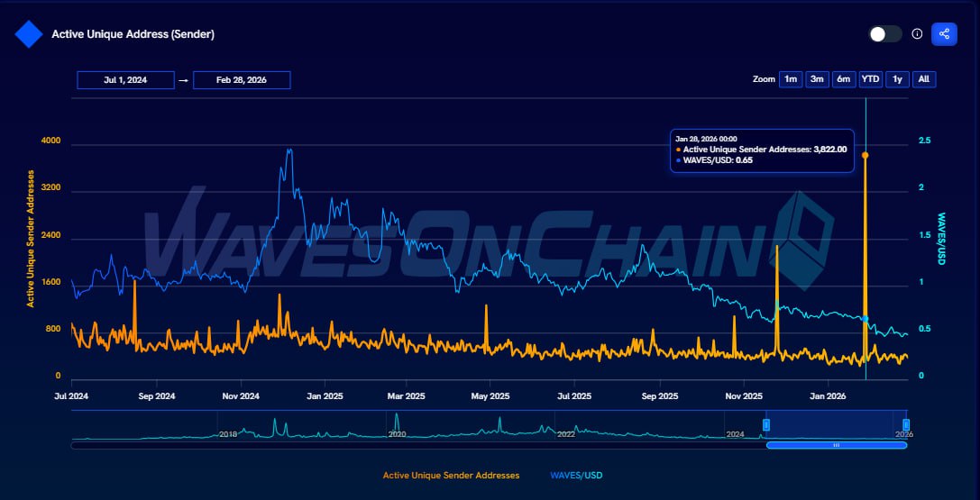
Task: Show All data zoom option
Action: point(924,79)
